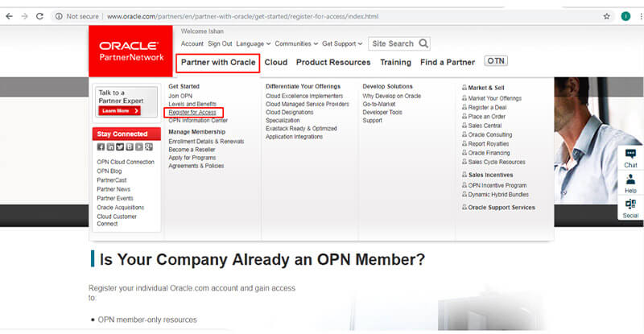Open Go-to-Market link
Screen dimensions: 644x334
click(379, 104)
